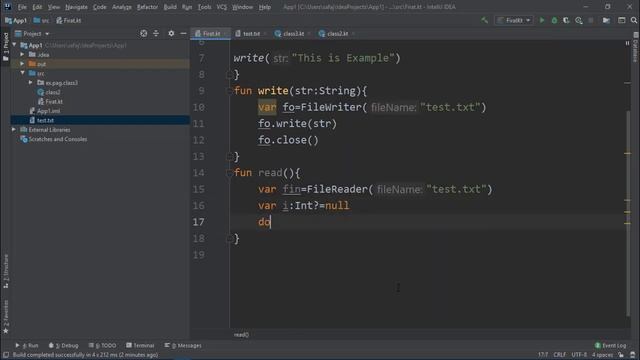Open the Analyze menu

[122, 7]
